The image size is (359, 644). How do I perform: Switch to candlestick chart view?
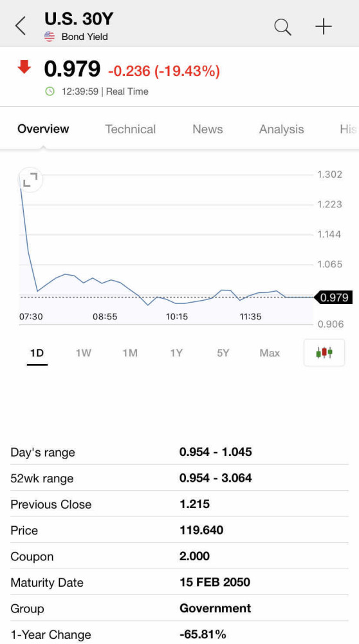(x=324, y=352)
